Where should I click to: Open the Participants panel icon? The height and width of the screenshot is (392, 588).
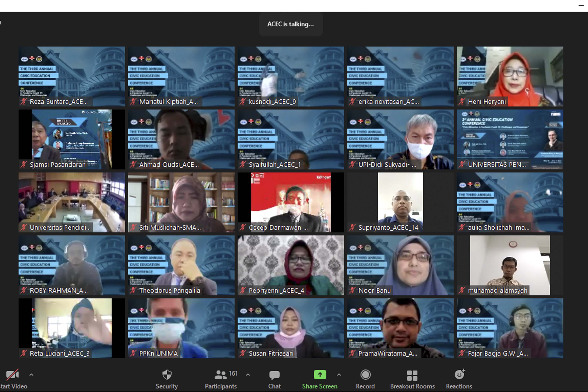click(x=220, y=375)
